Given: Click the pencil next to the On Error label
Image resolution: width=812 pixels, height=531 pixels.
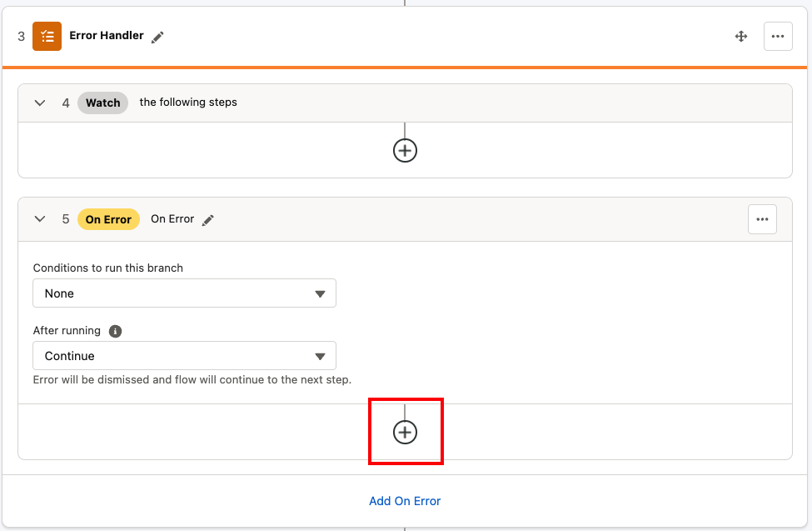Looking at the screenshot, I should 207,219.
